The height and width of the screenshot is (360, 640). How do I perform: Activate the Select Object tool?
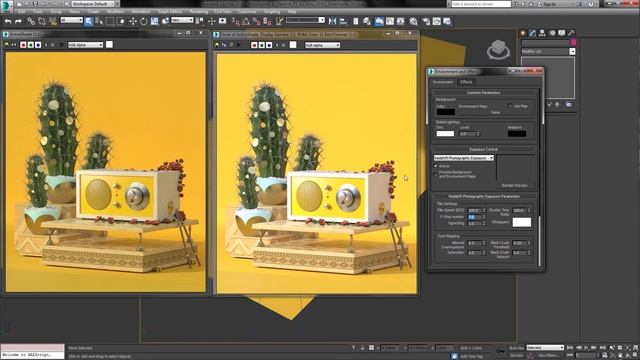pyautogui.click(x=89, y=21)
